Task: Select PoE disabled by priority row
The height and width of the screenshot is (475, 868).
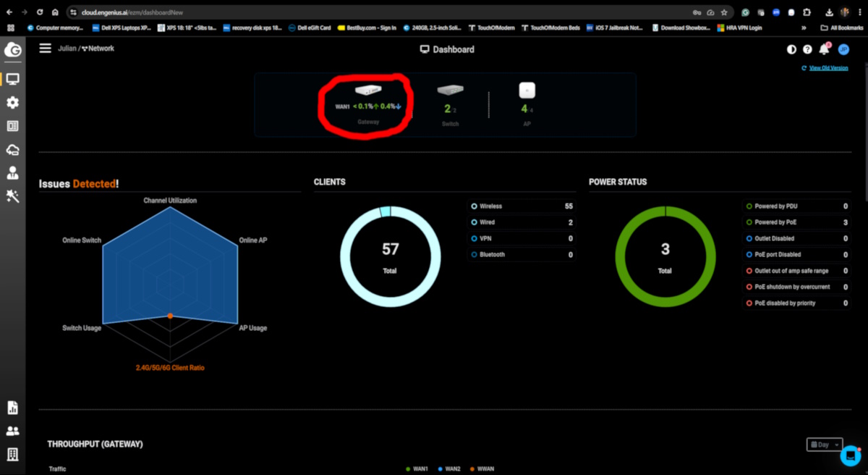Action: 796,303
